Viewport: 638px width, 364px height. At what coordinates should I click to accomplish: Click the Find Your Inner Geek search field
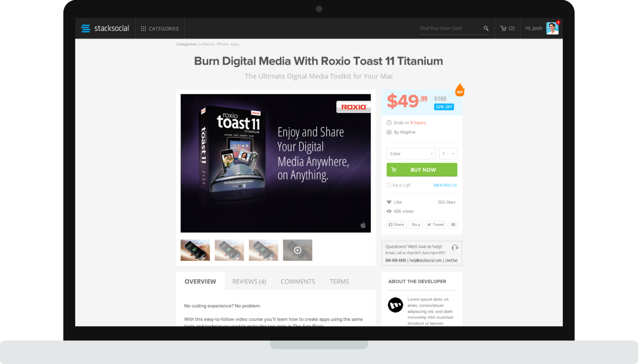[x=448, y=28]
